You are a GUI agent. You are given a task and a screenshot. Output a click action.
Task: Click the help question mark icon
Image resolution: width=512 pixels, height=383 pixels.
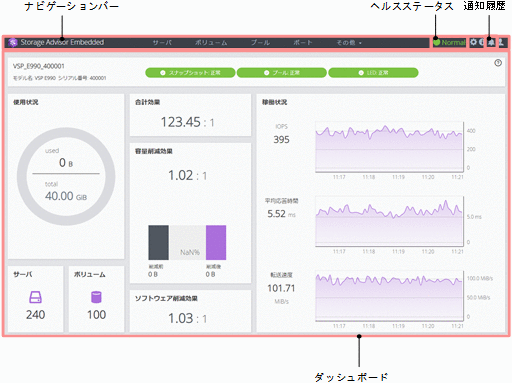click(x=498, y=63)
